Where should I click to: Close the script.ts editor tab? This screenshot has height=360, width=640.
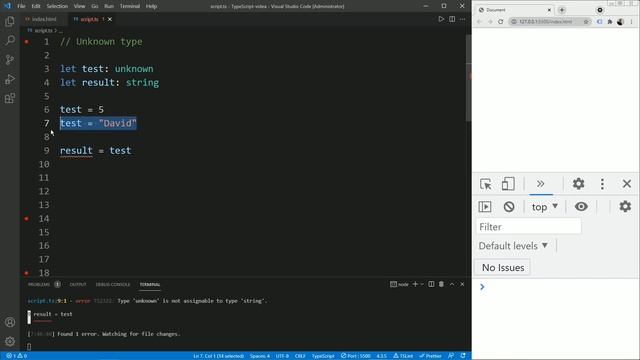(x=110, y=19)
